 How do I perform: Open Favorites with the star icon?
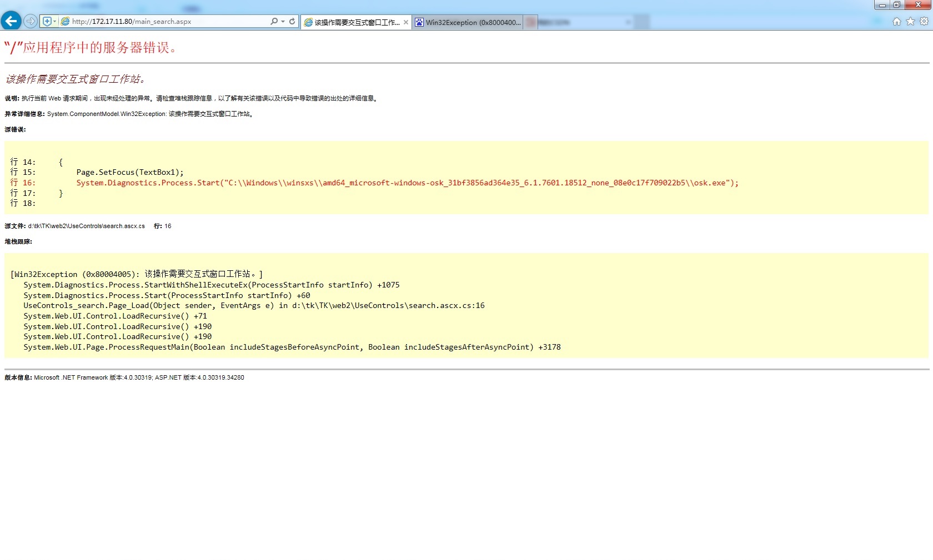pos(910,22)
